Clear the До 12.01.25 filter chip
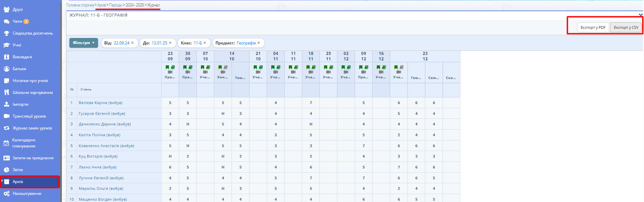 [x=170, y=43]
